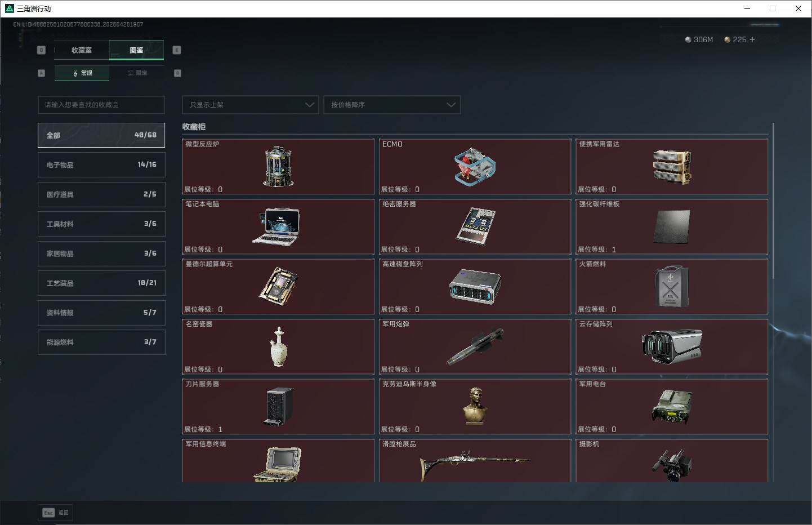Image resolution: width=812 pixels, height=525 pixels.
Task: Open the 高速磁盘阵列 disk array item
Action: (475, 287)
